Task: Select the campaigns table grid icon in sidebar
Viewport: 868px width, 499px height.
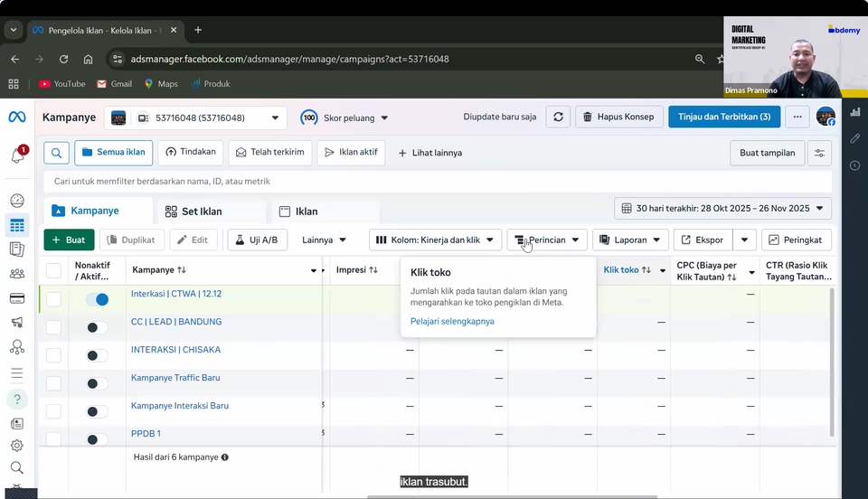Action: [17, 225]
